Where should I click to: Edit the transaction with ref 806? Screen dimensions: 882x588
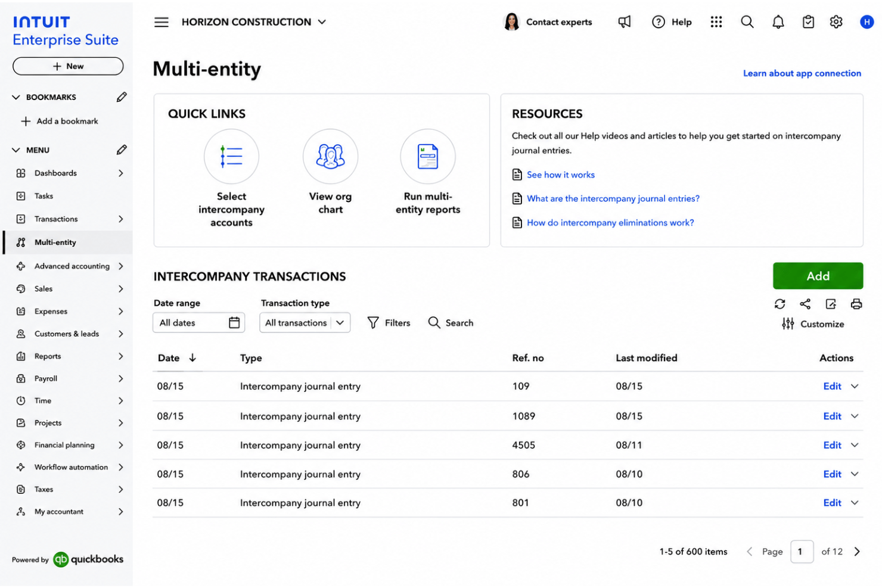832,474
